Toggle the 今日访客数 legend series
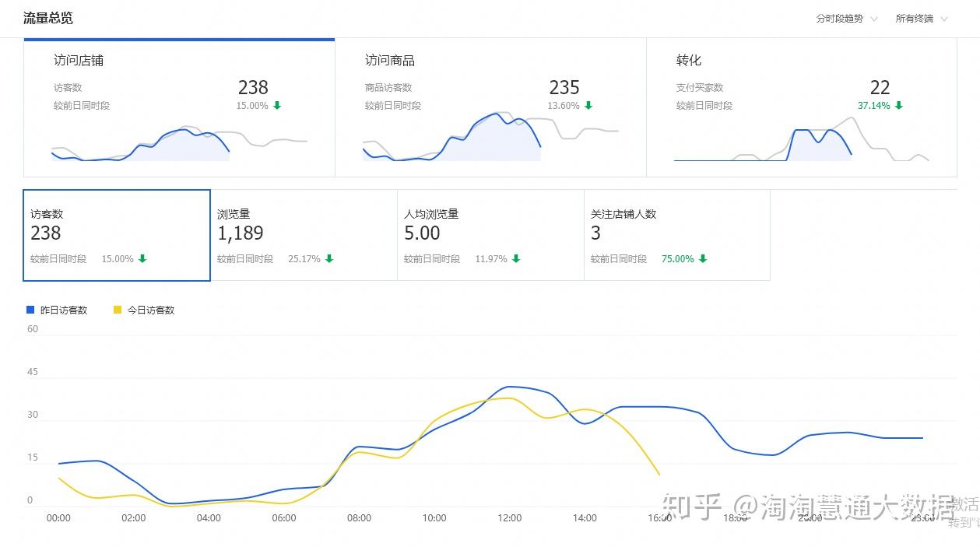 coord(144,310)
